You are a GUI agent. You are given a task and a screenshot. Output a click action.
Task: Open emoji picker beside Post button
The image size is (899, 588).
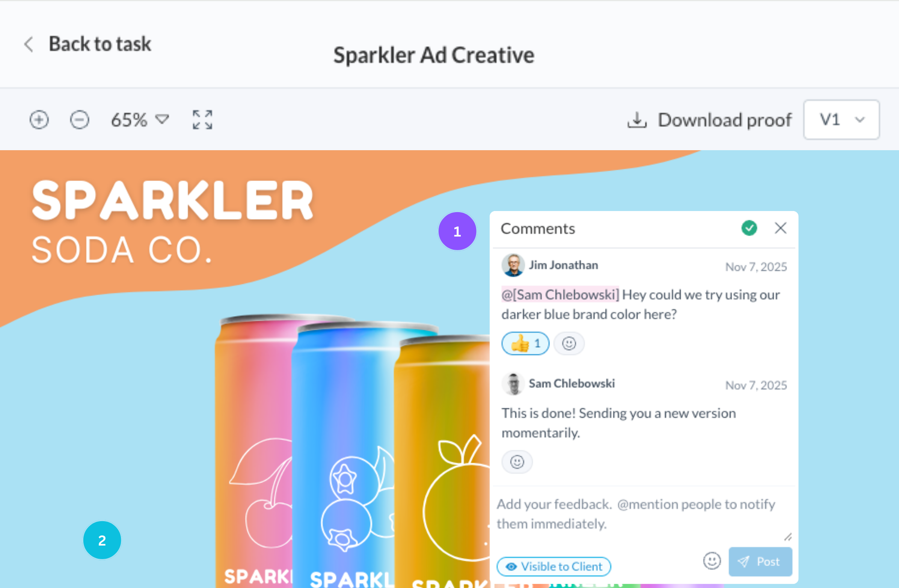(712, 561)
